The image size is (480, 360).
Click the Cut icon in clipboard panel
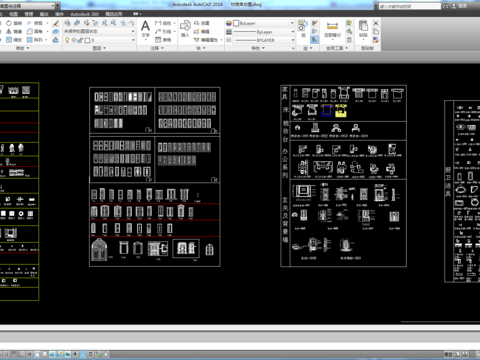(376, 23)
